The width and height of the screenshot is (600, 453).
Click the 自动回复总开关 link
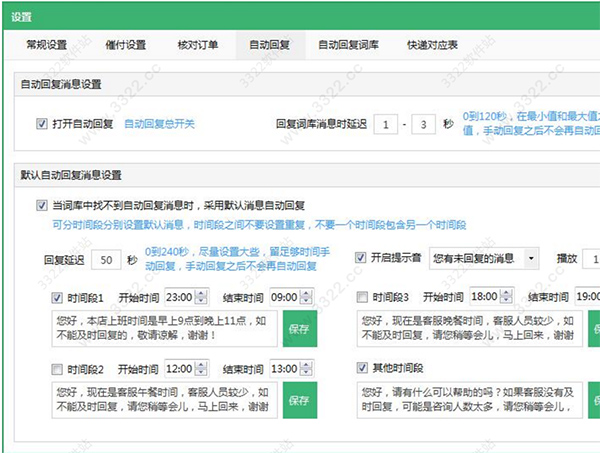tap(159, 125)
